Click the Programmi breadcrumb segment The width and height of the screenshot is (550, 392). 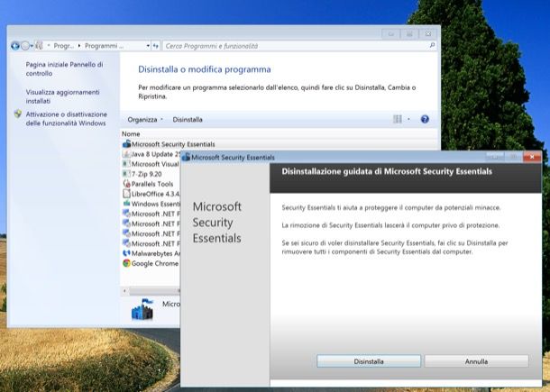[105, 46]
